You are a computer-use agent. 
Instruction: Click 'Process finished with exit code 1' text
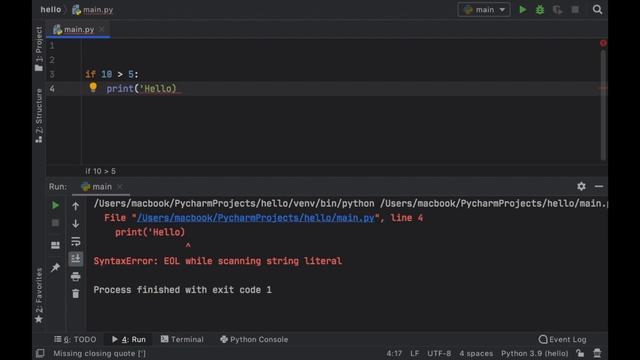tap(182, 290)
